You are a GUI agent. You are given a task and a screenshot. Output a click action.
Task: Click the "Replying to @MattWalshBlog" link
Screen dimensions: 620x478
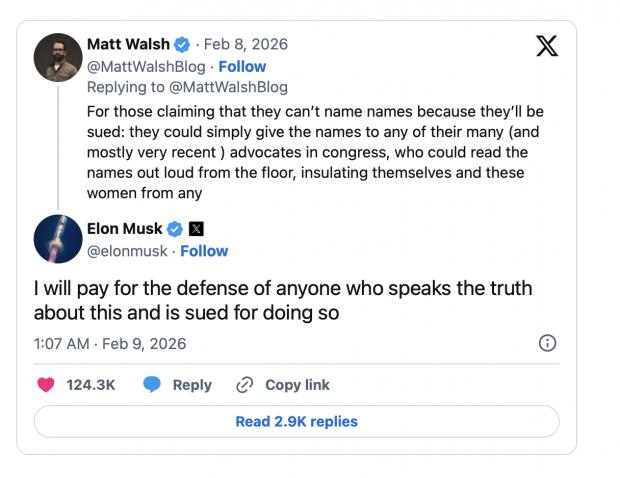pos(187,87)
